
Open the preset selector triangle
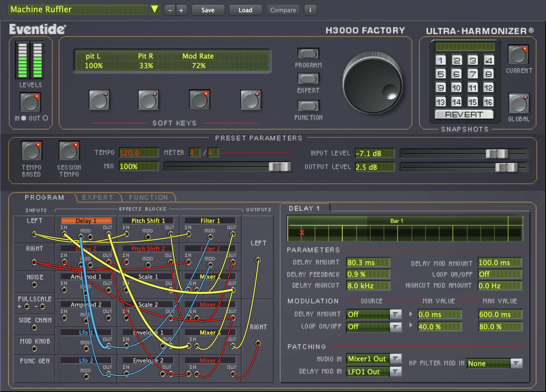154,10
